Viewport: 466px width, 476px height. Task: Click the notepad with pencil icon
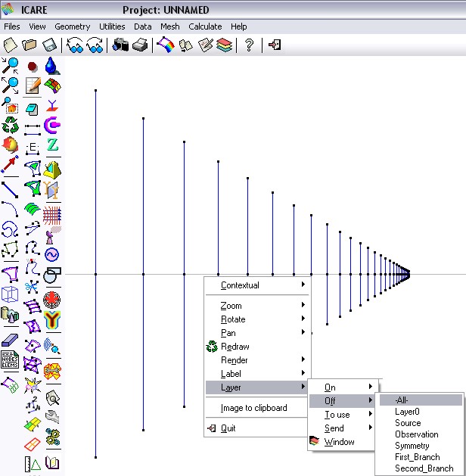(x=33, y=86)
